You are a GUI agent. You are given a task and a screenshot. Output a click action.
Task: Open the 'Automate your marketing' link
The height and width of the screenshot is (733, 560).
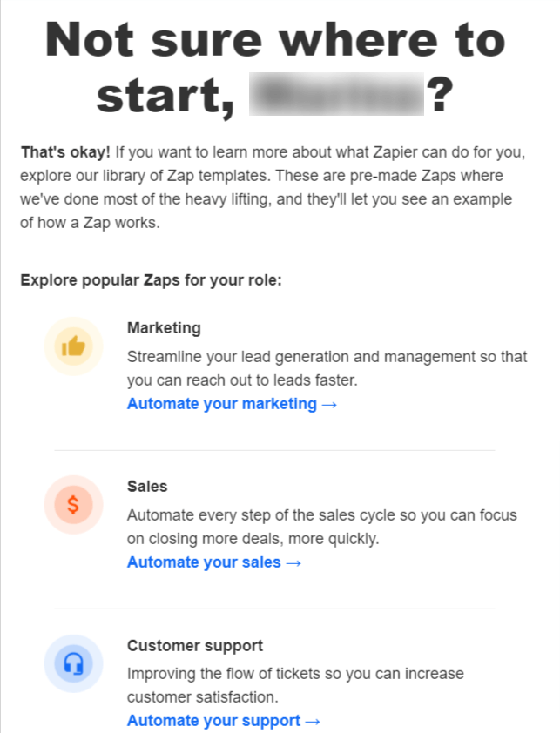[232, 404]
